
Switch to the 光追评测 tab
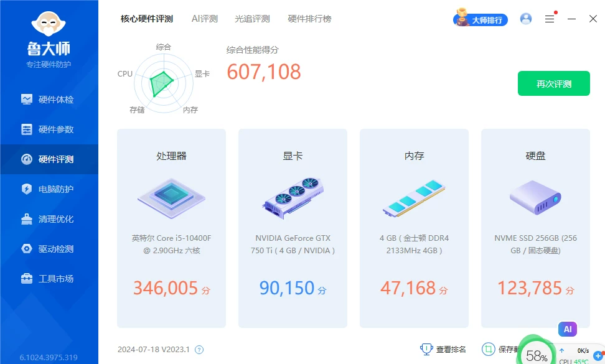[x=253, y=19]
